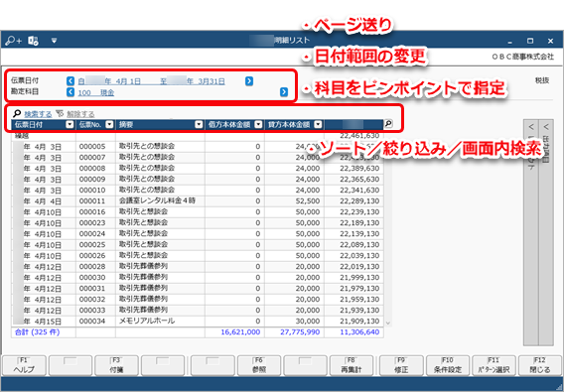The width and height of the screenshot is (564, 392).
Task: Click the 繰越 carry-forward row label
Action: coord(22,136)
